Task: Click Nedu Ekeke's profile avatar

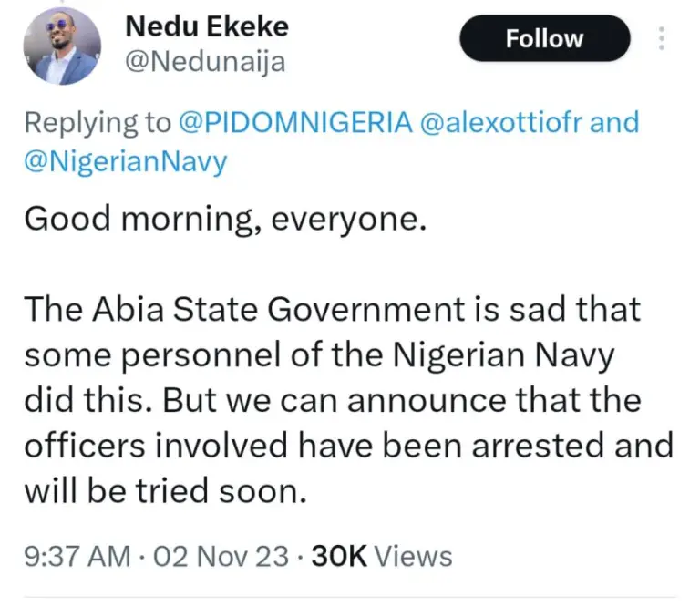Action: pyautogui.click(x=59, y=46)
